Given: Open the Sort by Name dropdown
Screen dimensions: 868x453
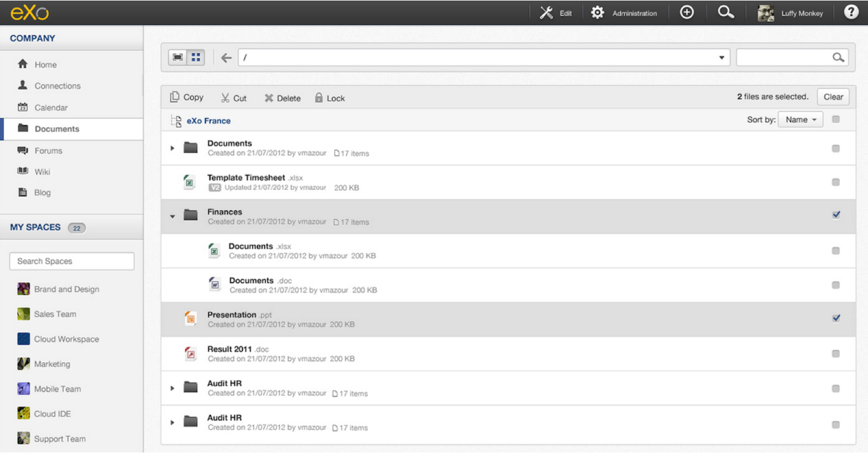Looking at the screenshot, I should tap(800, 119).
